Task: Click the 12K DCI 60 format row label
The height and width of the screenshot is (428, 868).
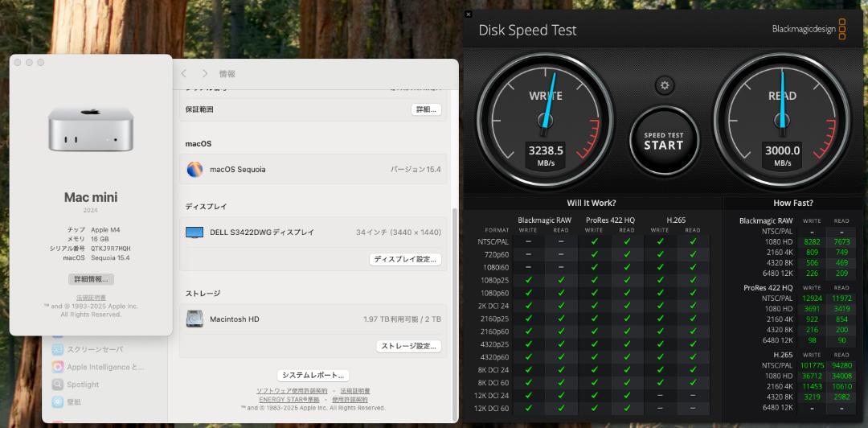Action: coord(493,409)
